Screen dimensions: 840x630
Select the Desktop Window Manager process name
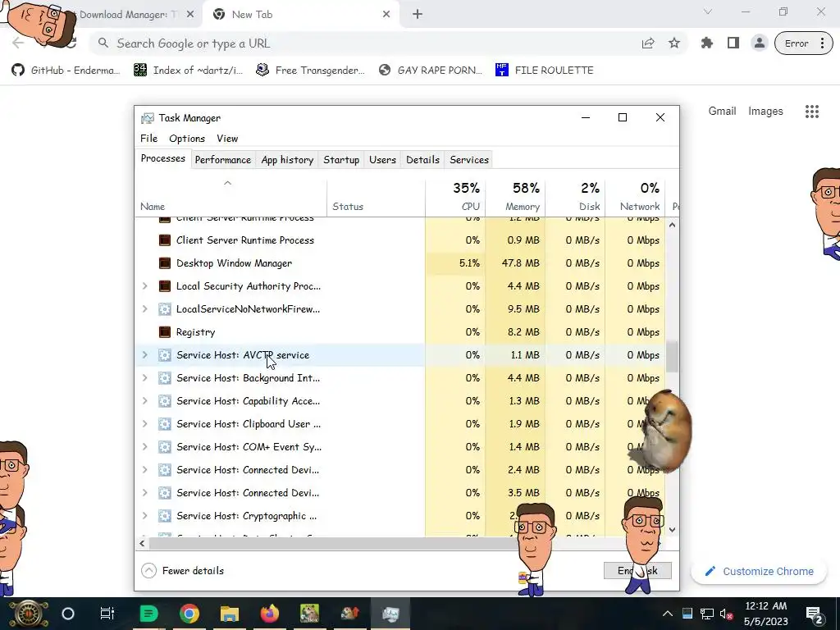pos(234,263)
